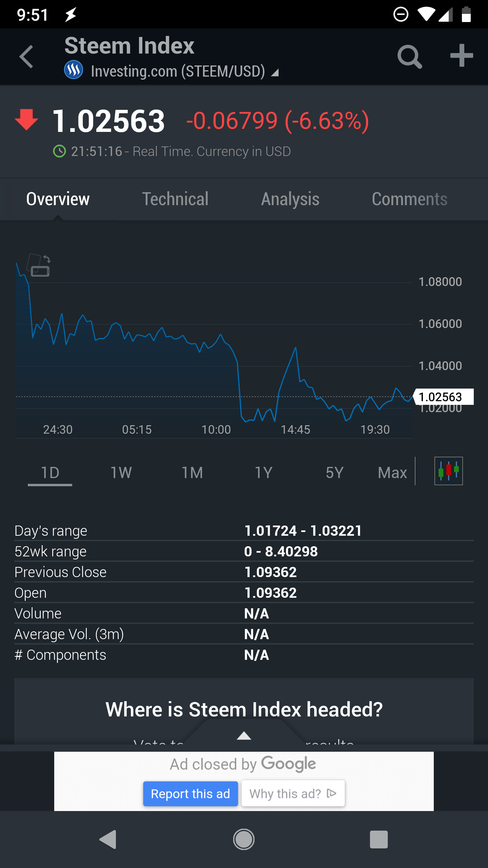Click the Report this ad button
This screenshot has height=868, width=488.
(x=190, y=794)
